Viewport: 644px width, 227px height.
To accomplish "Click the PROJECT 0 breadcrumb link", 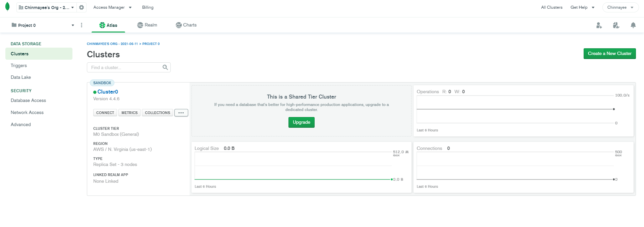I will [x=151, y=44].
